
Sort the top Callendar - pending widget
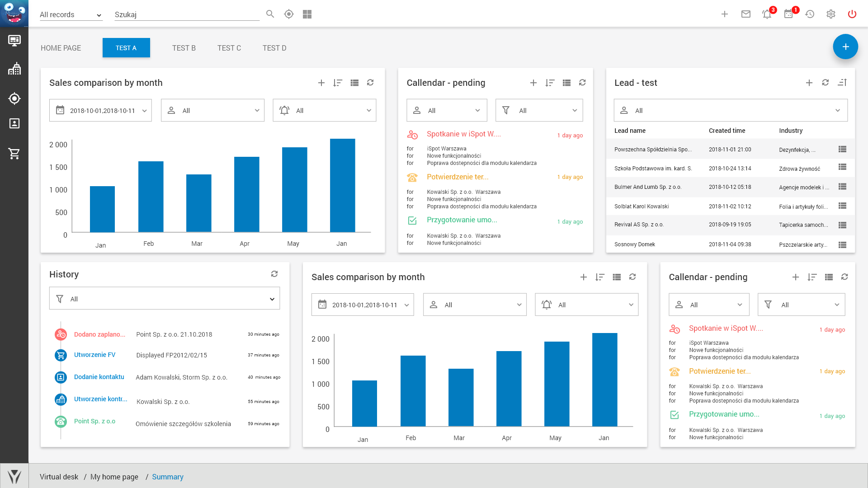tap(550, 83)
